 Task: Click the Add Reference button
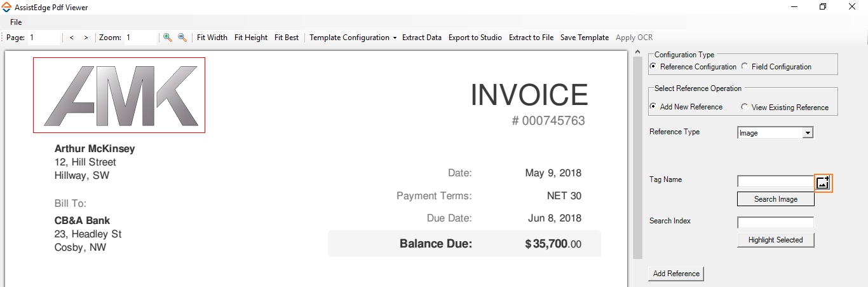point(676,274)
